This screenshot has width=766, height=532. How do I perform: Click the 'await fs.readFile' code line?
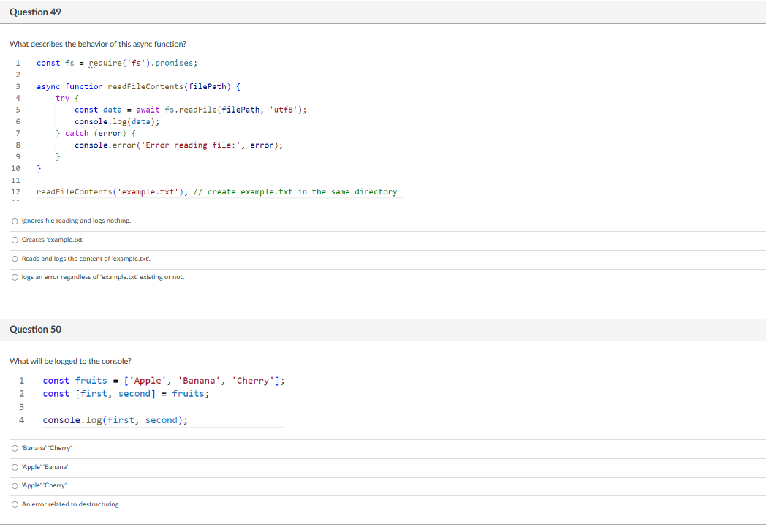pyautogui.click(x=191, y=110)
